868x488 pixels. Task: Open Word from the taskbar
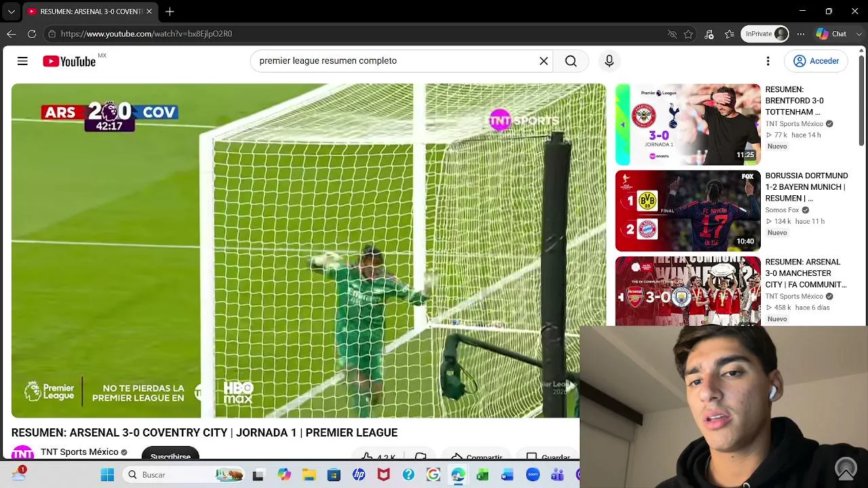[507, 475]
